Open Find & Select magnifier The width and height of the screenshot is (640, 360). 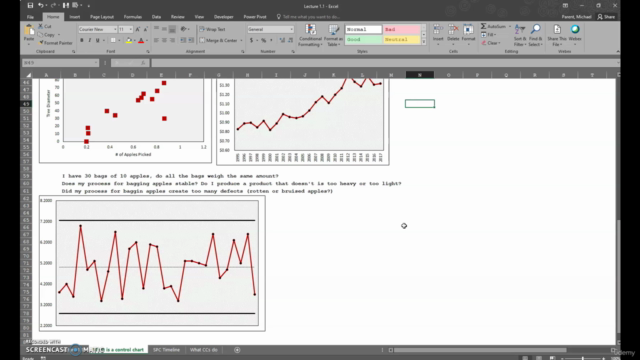536,35
